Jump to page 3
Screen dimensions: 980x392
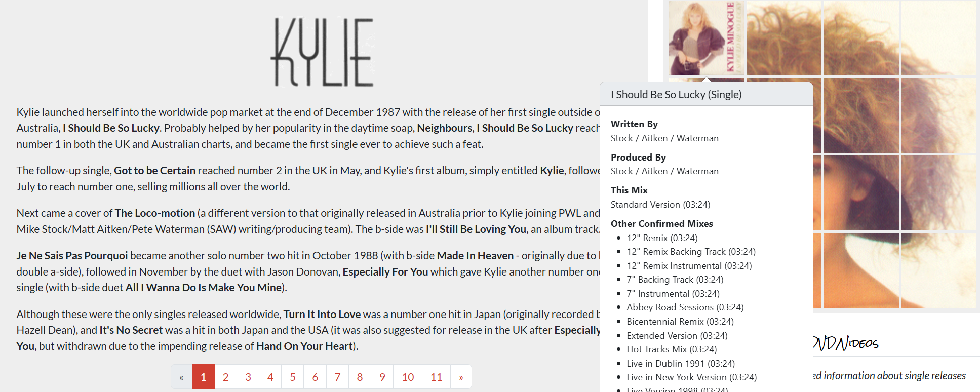248,377
